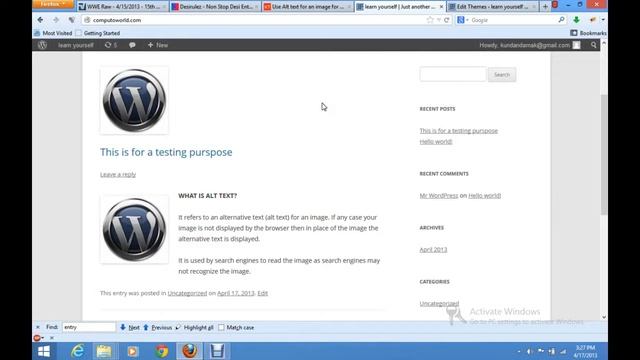Open Hello world! under Recent Posts
The width and height of the screenshot is (640, 360).
click(x=436, y=141)
